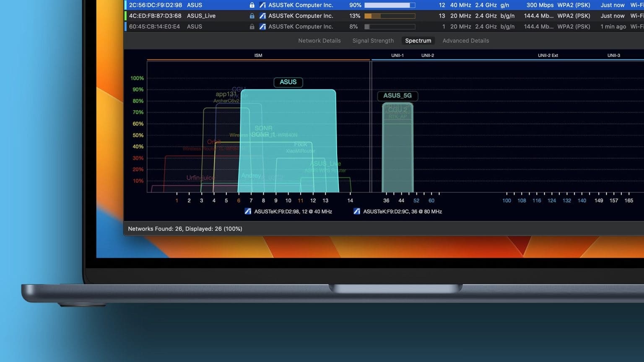Click the 300 Mbps max rate cell
This screenshot has width=644, height=362.
click(x=540, y=5)
